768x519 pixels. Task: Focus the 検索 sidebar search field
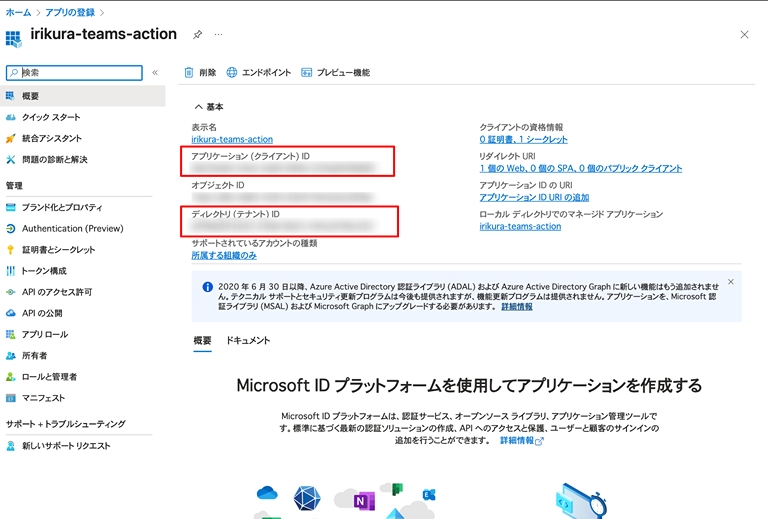[74, 72]
